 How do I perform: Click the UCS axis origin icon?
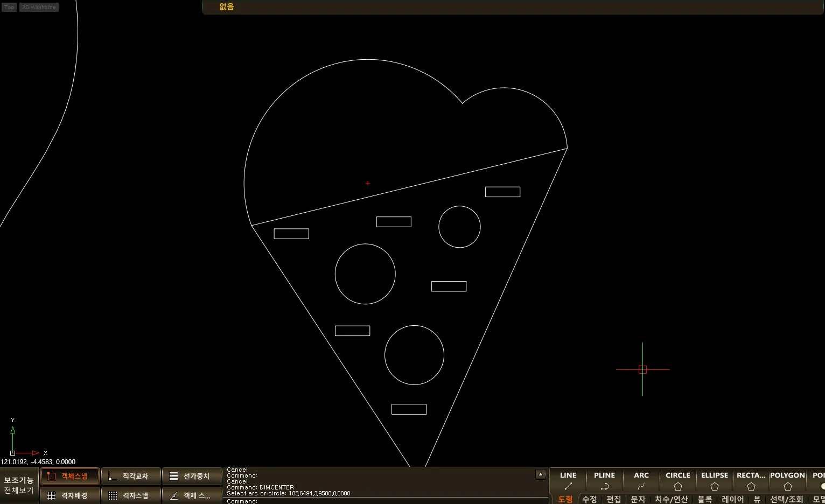pyautogui.click(x=13, y=453)
